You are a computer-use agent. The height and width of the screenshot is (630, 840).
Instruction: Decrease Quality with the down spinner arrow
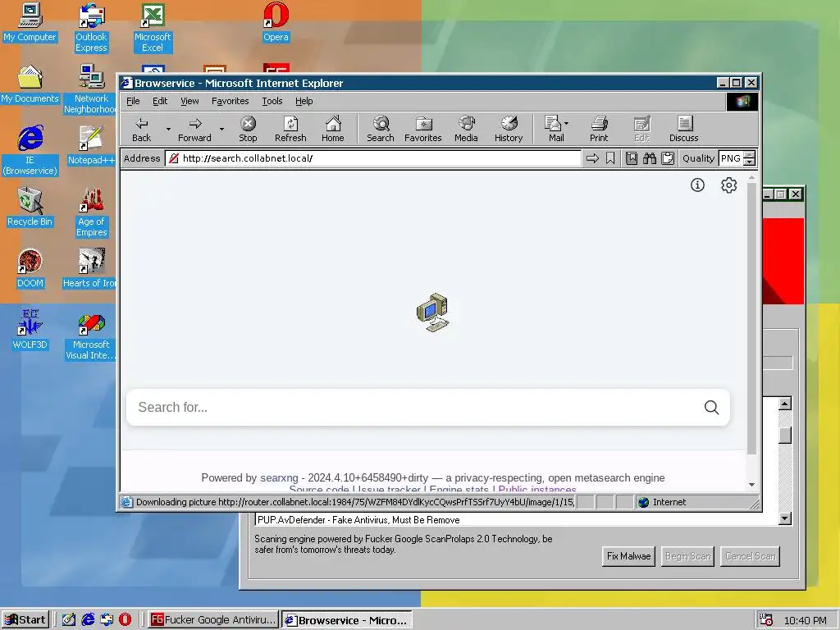(750, 162)
